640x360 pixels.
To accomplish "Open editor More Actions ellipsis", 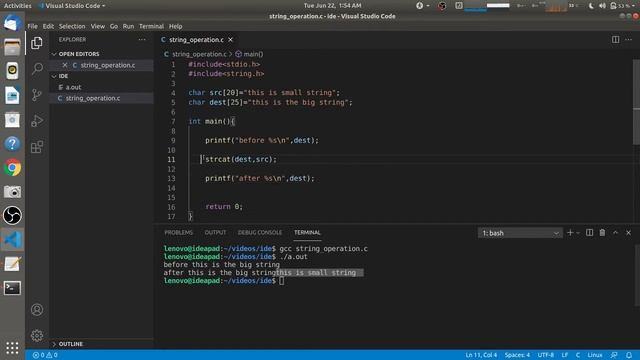I will [x=628, y=40].
